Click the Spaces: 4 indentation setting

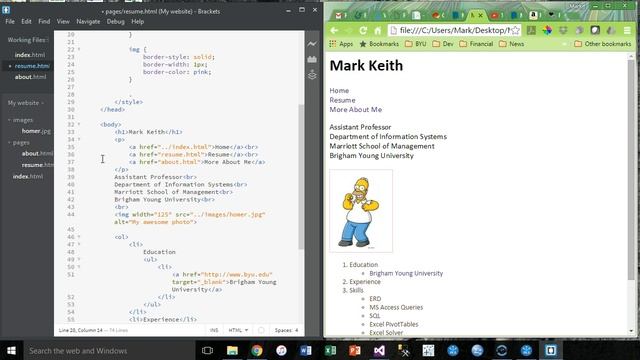point(286,330)
